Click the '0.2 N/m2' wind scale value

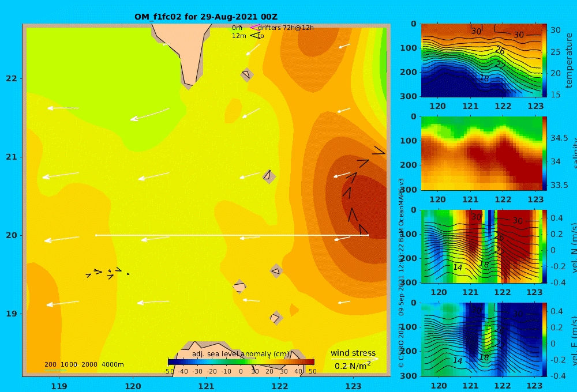coord(353,366)
